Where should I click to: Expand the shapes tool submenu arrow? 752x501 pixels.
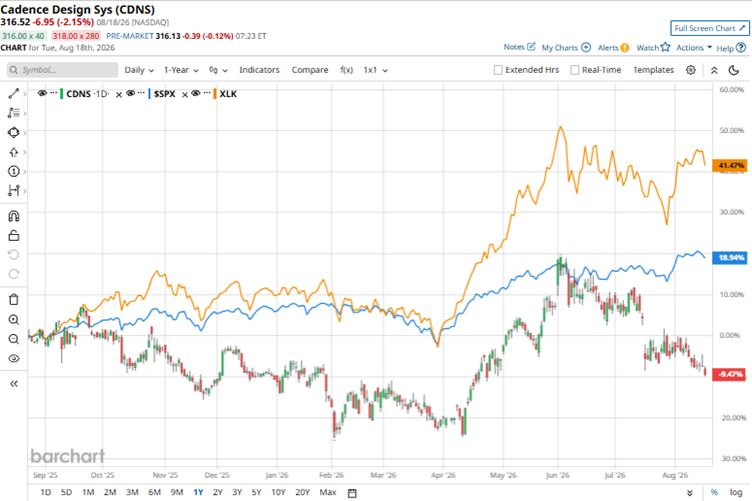click(x=25, y=133)
